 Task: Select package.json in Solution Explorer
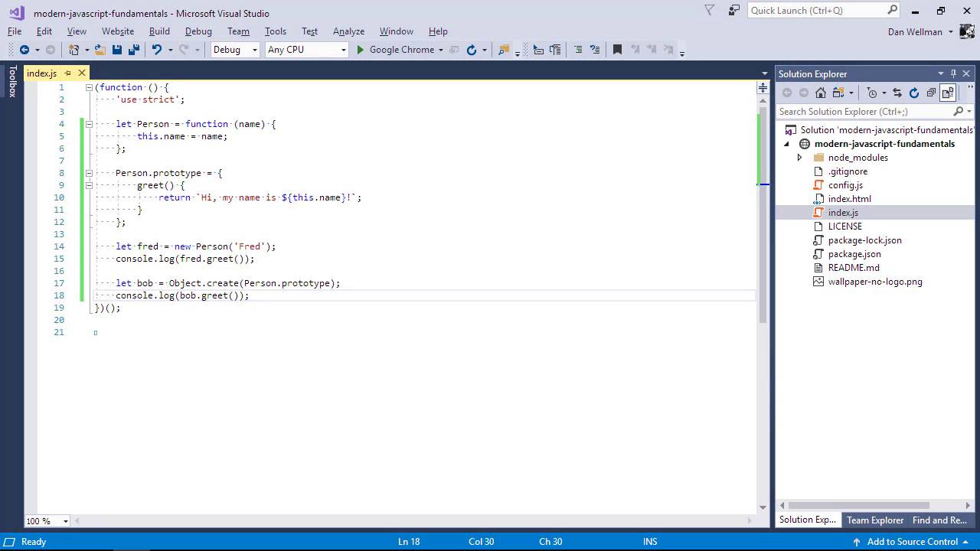coord(854,254)
